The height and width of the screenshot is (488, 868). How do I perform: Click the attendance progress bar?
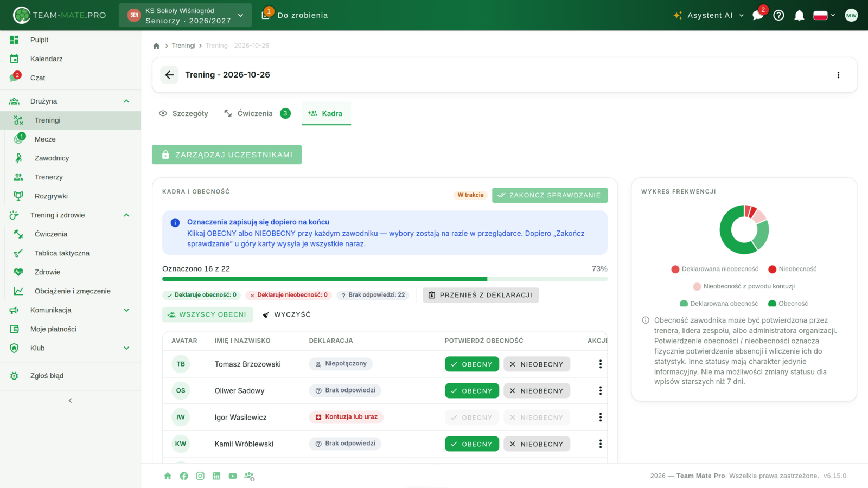pyautogui.click(x=385, y=279)
